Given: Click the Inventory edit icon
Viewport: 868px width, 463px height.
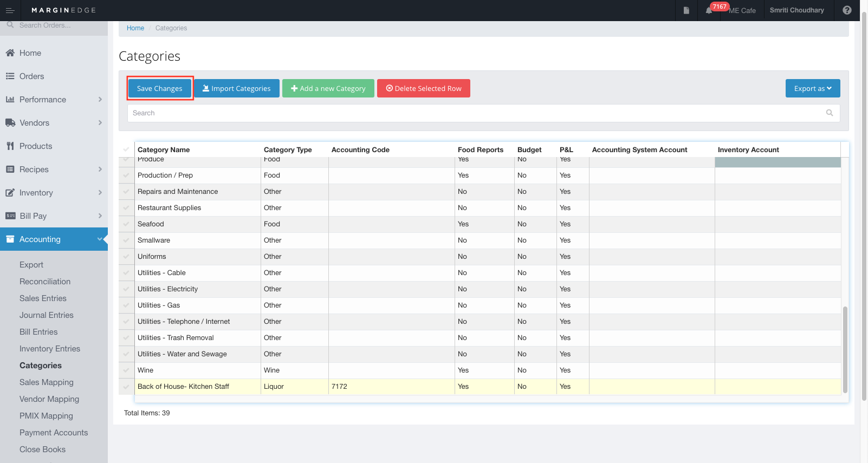Looking at the screenshot, I should (x=10, y=193).
